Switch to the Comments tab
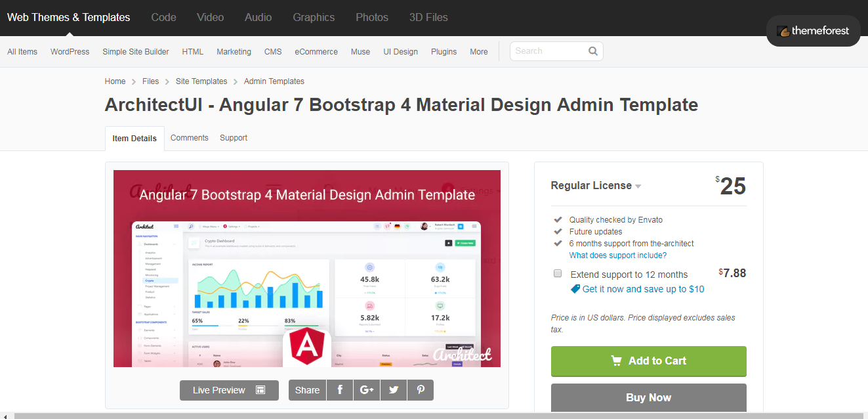Image resolution: width=868 pixels, height=419 pixels. click(190, 138)
